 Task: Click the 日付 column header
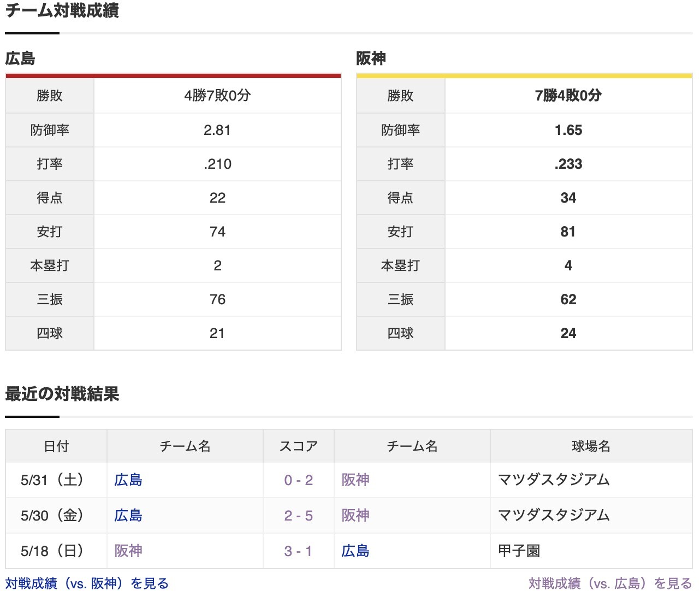coord(56,446)
